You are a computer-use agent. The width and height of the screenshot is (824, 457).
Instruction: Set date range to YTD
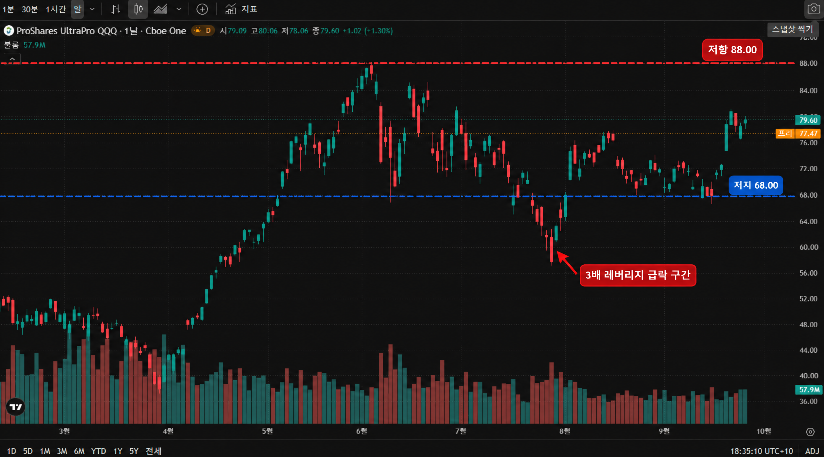(98, 451)
